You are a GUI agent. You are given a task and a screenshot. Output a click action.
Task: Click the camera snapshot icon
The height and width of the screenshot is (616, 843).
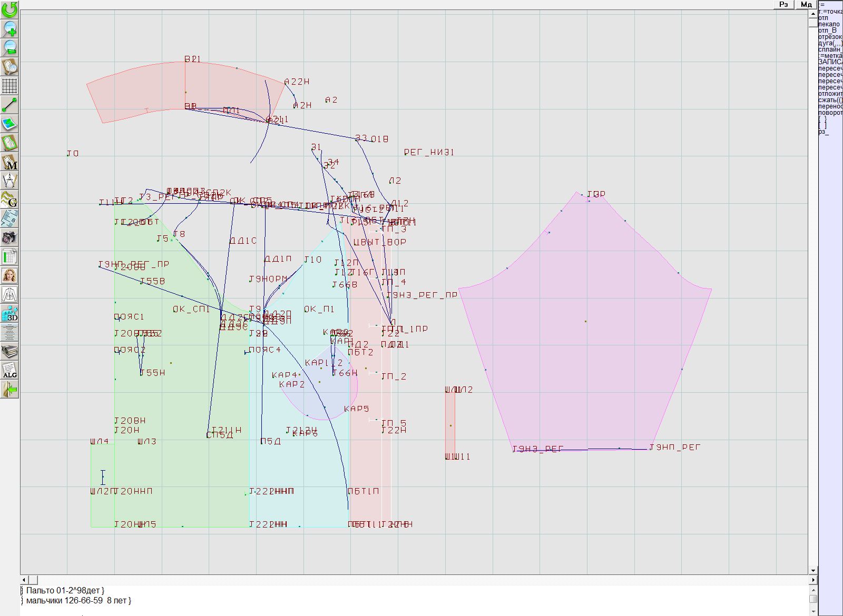(x=9, y=237)
